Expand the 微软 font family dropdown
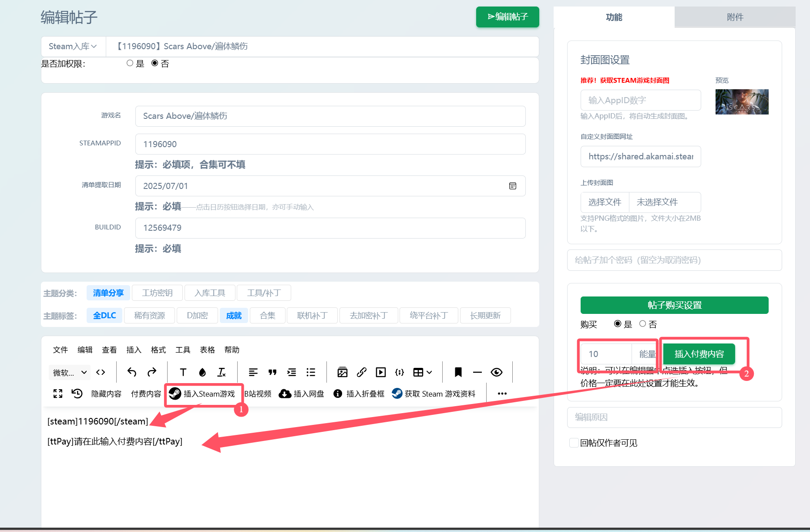The width and height of the screenshot is (810, 532). coord(70,373)
